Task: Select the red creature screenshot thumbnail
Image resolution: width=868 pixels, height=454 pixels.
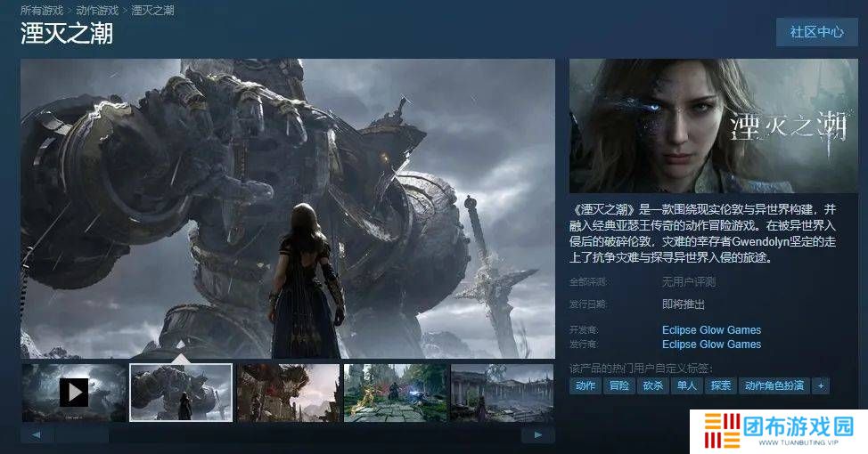Action: pos(289,393)
